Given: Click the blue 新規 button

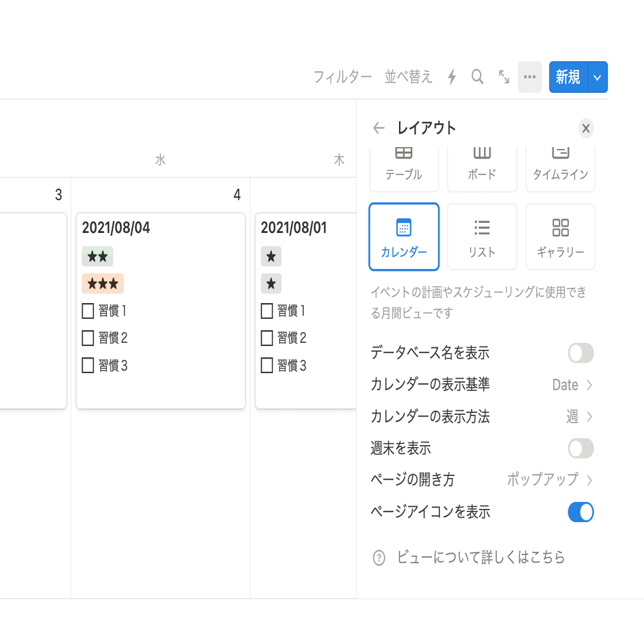Looking at the screenshot, I should coord(568,77).
